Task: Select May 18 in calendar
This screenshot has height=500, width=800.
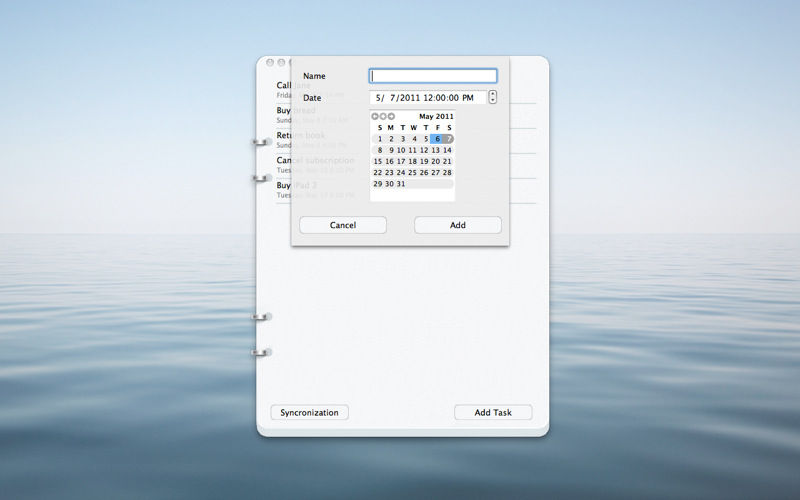Action: pyautogui.click(x=413, y=161)
